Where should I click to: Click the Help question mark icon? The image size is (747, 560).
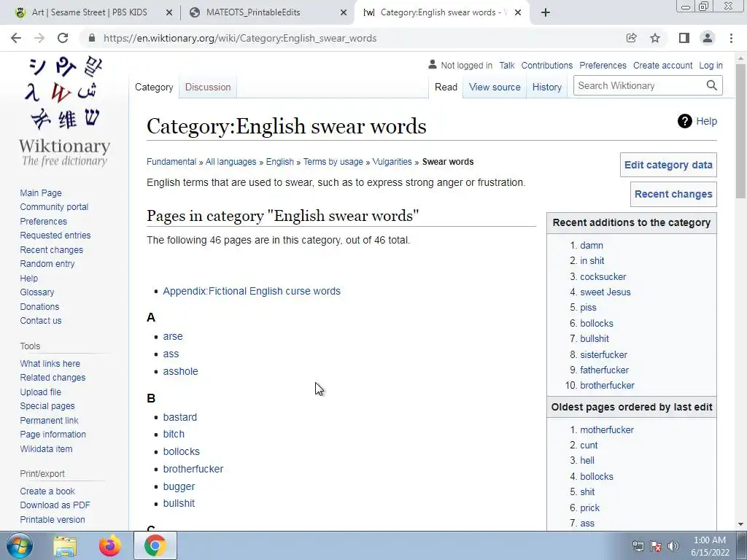coord(684,122)
